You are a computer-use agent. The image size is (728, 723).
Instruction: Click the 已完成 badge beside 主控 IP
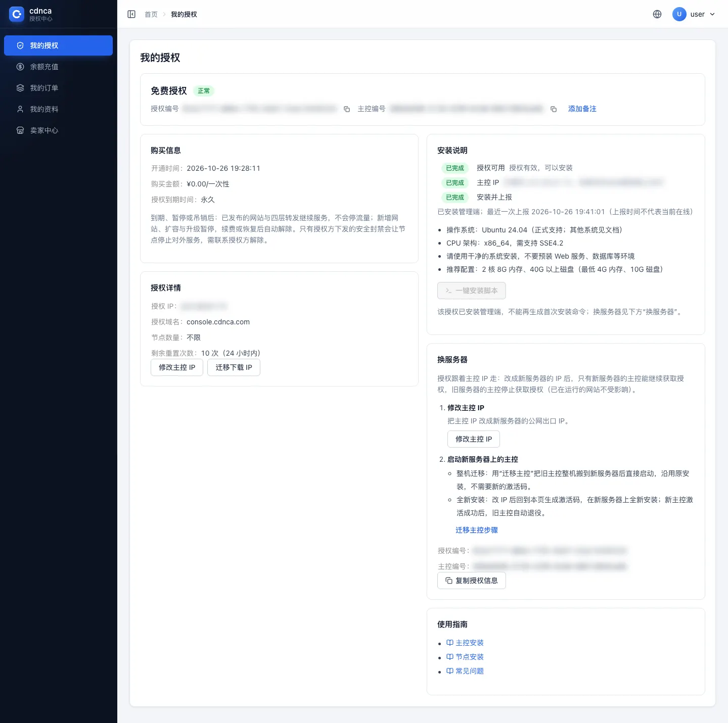(x=455, y=183)
